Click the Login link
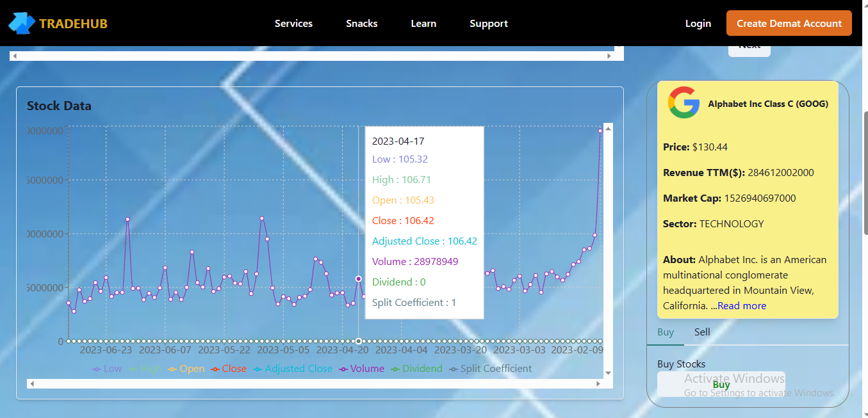 coord(698,24)
